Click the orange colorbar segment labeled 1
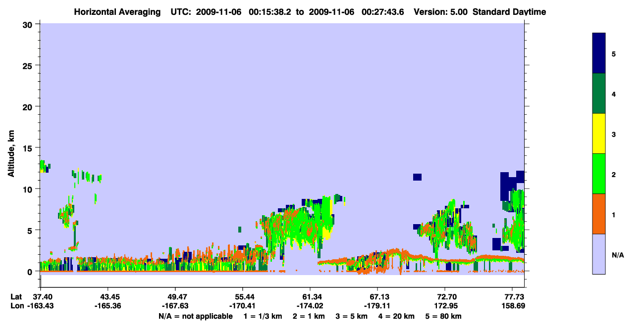The width and height of the screenshot is (644, 330). (x=599, y=214)
